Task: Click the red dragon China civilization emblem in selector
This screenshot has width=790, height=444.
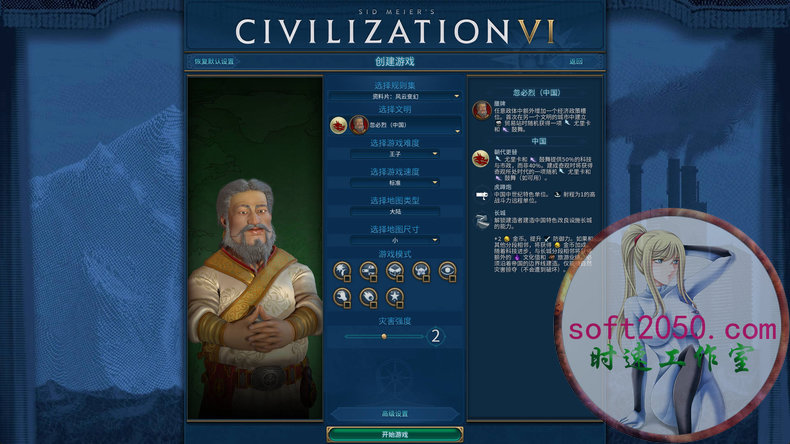Action: 339,125
